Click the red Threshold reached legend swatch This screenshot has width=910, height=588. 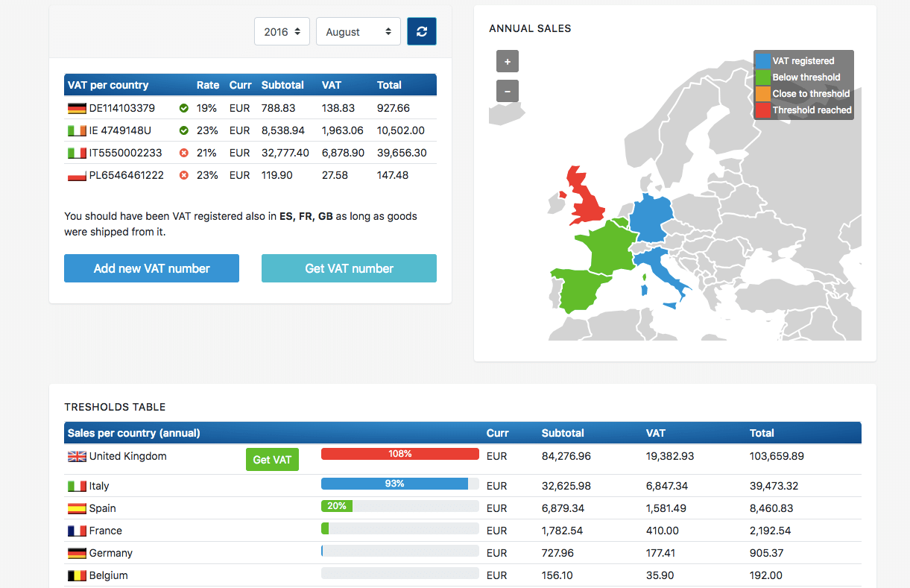762,110
